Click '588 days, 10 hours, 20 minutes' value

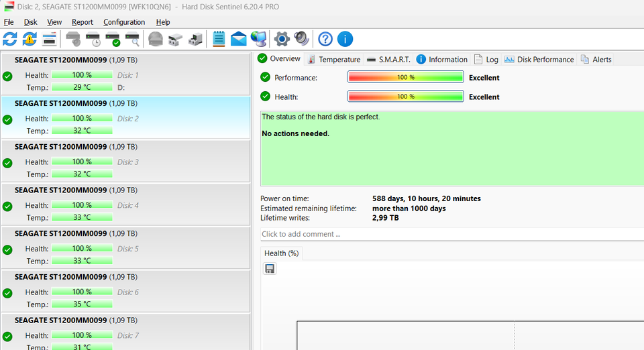[x=427, y=198]
